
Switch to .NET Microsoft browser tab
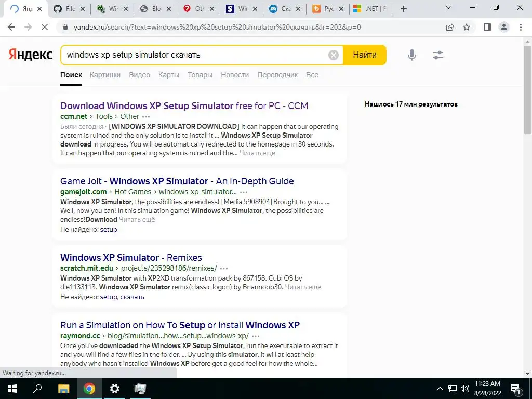click(370, 9)
